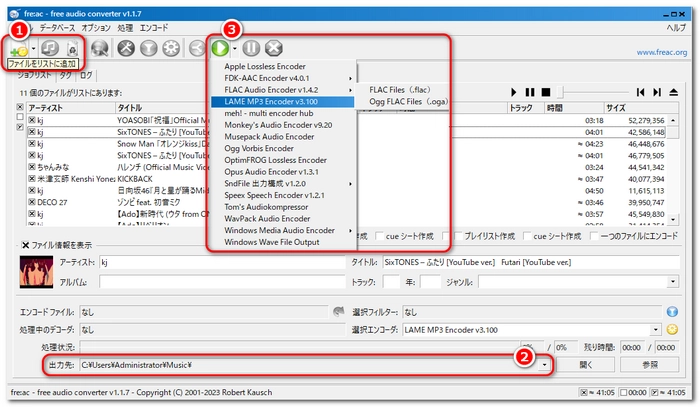Click the play button above the track list
This screenshot has width=700, height=407.
click(514, 92)
